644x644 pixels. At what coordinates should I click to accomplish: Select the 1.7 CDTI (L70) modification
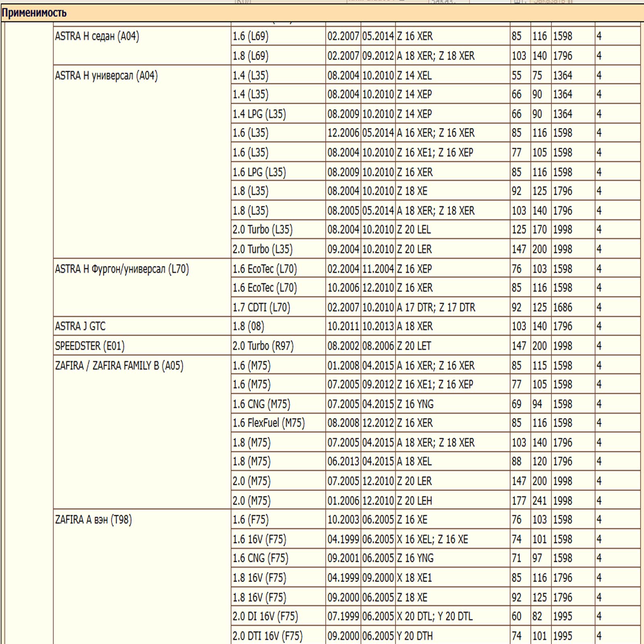[x=261, y=307]
